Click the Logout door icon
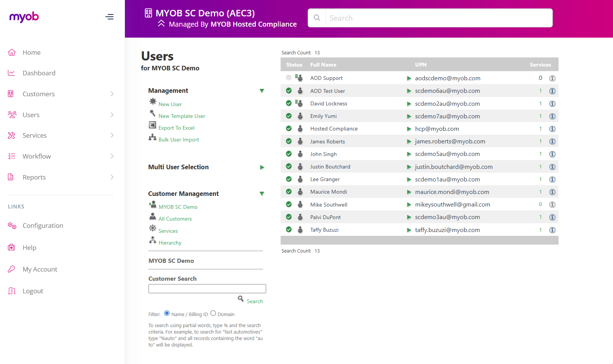The height and width of the screenshot is (364, 613). click(12, 291)
